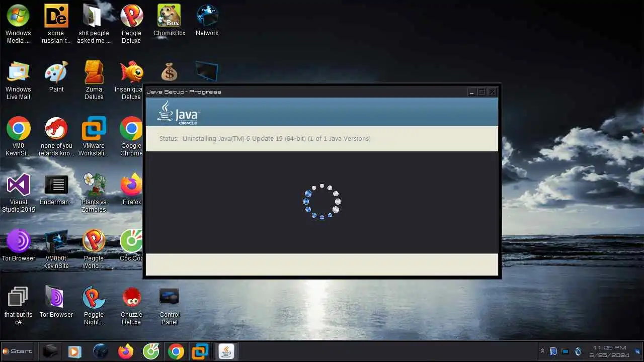Screen dimensions: 644x362
Task: Click the monitor network tray icon
Action: (x=566, y=351)
